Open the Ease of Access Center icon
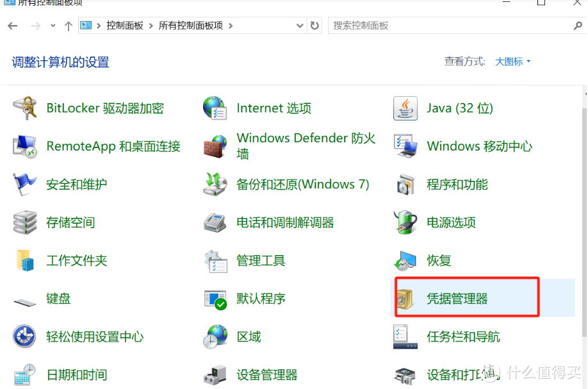 (x=25, y=336)
